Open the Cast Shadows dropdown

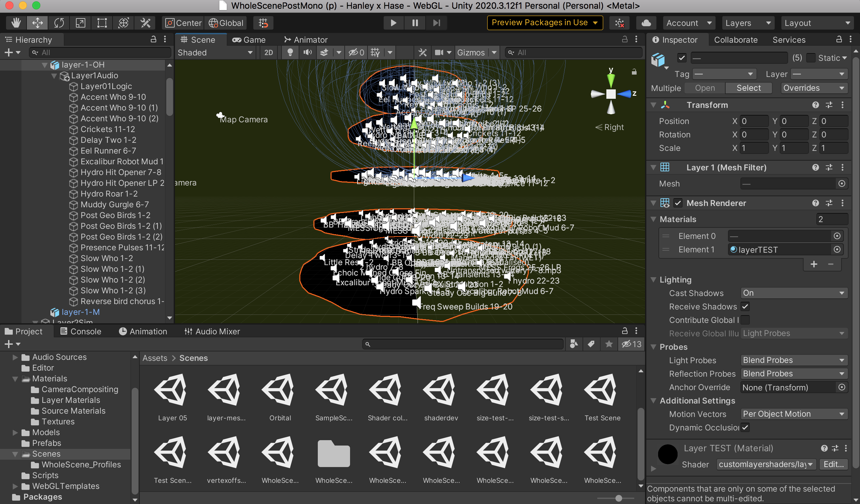(794, 293)
